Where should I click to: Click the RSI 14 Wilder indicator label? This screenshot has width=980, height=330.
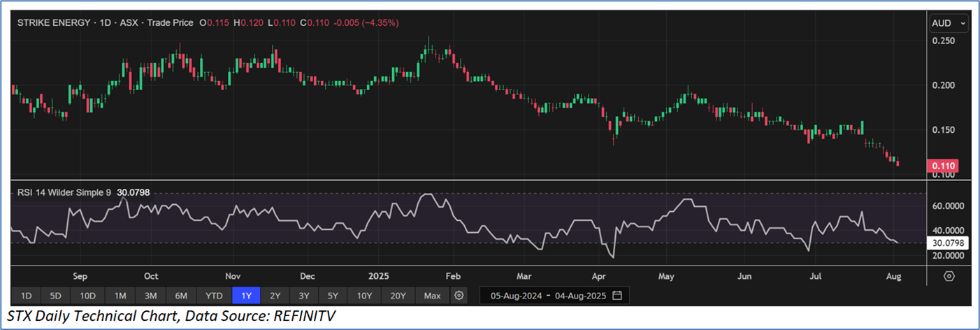point(64,192)
